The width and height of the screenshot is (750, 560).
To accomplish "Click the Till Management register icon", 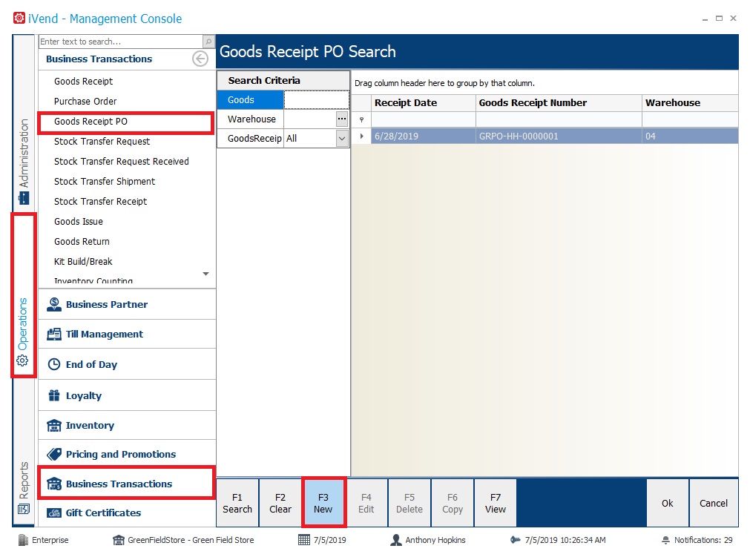I will (x=54, y=334).
